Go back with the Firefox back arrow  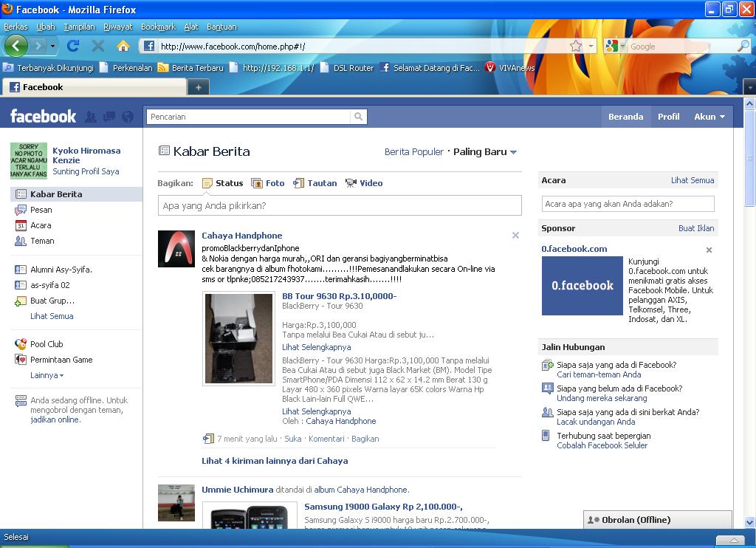point(16,47)
